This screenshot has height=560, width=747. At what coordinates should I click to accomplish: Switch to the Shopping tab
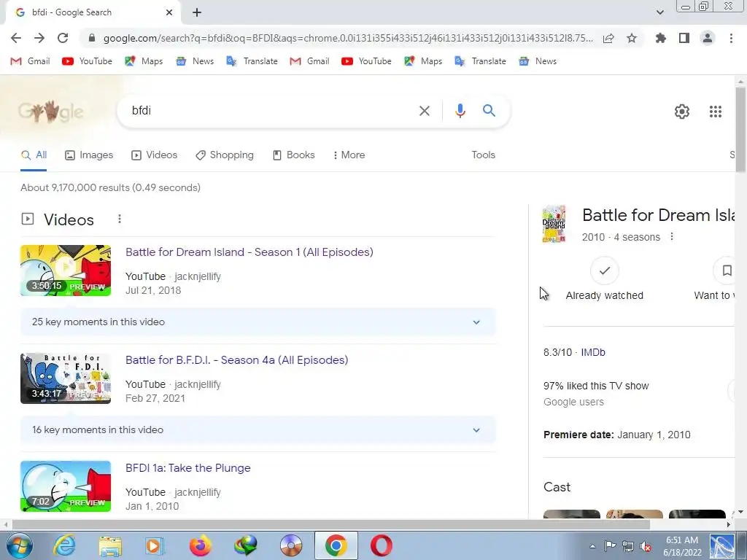click(x=225, y=155)
